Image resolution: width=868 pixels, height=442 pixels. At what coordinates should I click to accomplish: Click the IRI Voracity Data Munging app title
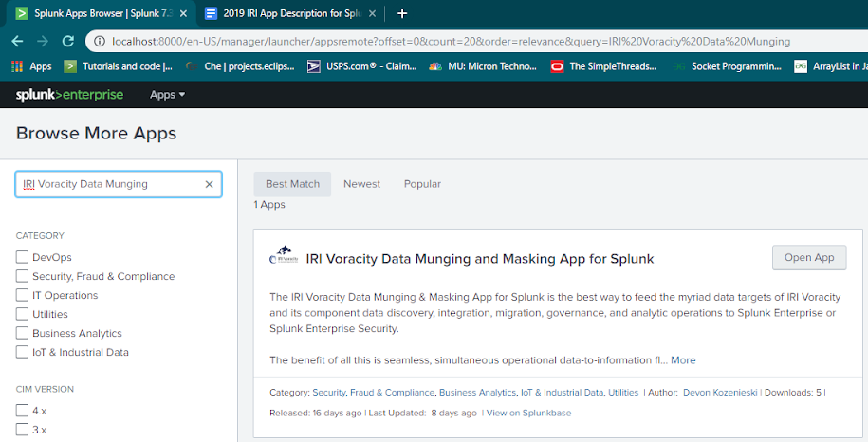click(x=480, y=259)
